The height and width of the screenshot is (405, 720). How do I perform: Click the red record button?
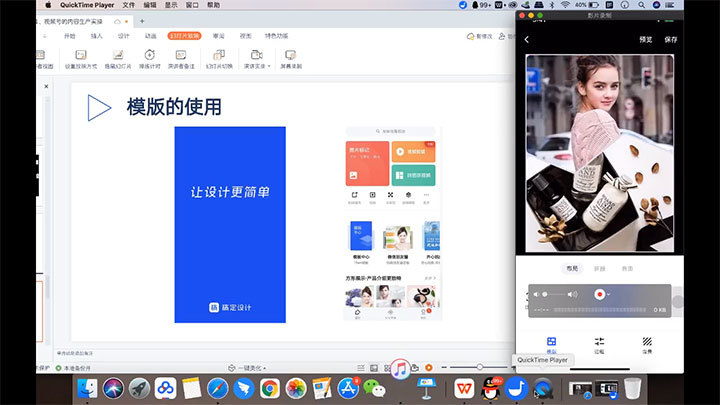(x=600, y=294)
